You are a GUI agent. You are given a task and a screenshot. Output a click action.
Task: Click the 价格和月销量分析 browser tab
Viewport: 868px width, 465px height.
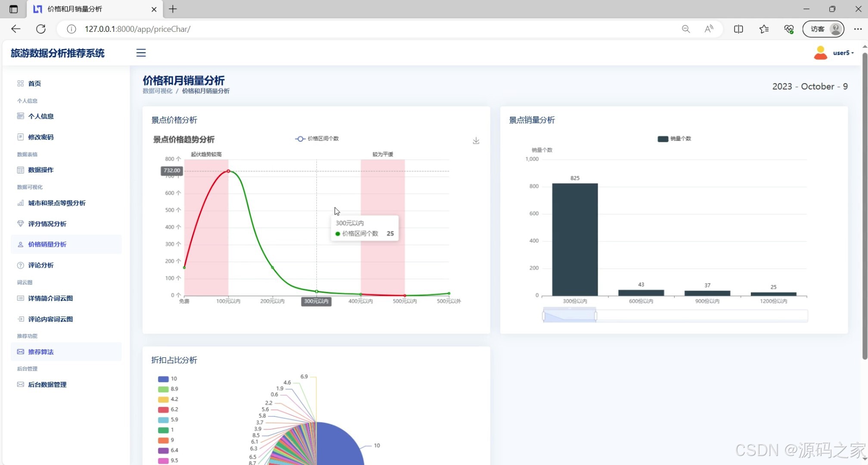pos(95,9)
